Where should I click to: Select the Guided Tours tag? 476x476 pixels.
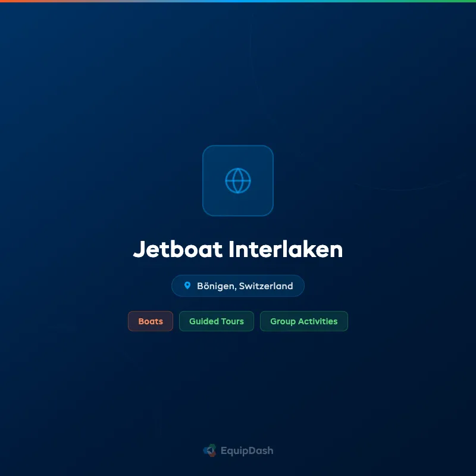click(x=217, y=321)
